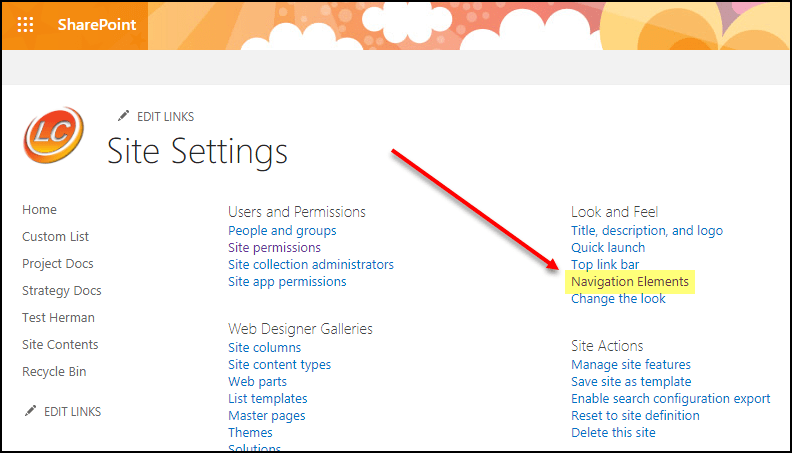Image resolution: width=792 pixels, height=453 pixels.
Task: Click Delete this site link
Action: [613, 433]
